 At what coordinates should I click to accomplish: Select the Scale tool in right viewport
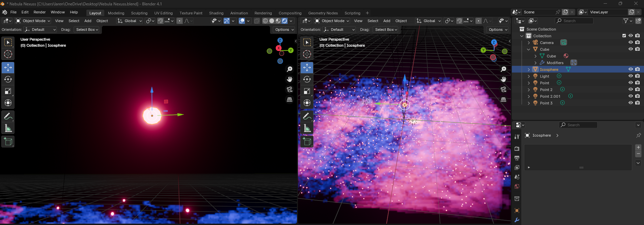[307, 91]
